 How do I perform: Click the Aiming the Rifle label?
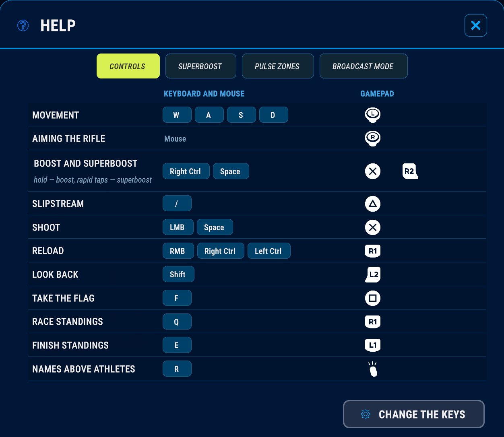pyautogui.click(x=69, y=138)
